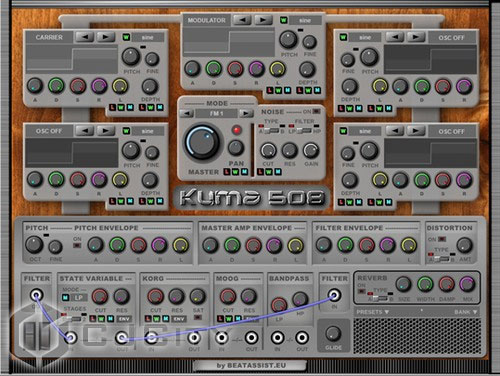The height and width of the screenshot is (376, 500).
Task: Click the Modulator envelope graph display
Action: point(229,42)
